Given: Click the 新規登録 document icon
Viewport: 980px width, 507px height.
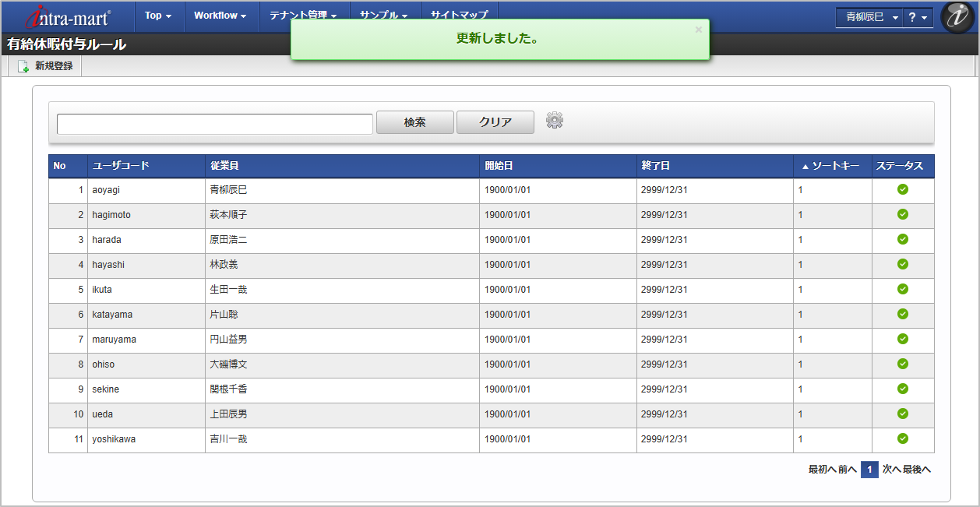Looking at the screenshot, I should 23,67.
